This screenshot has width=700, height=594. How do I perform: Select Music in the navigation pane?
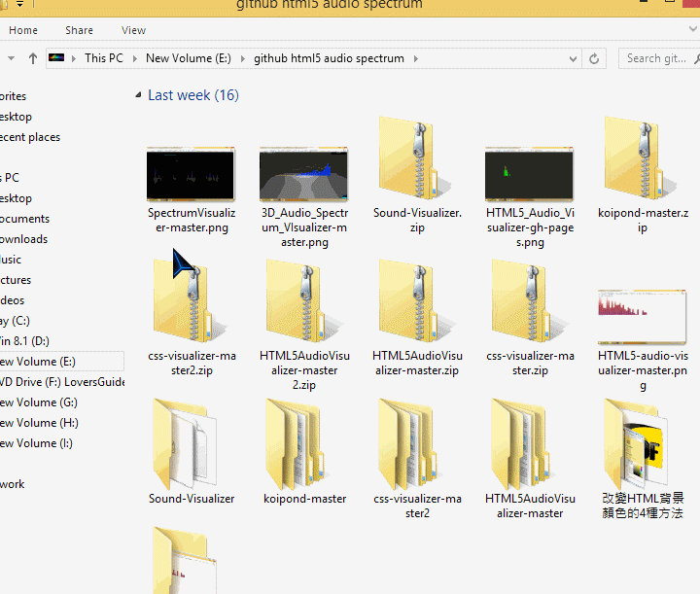pos(11,260)
